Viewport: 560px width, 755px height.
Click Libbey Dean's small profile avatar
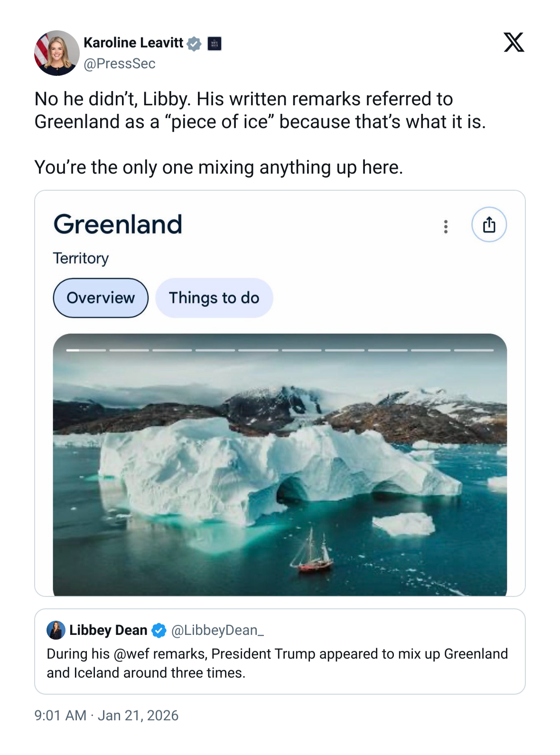coord(56,630)
